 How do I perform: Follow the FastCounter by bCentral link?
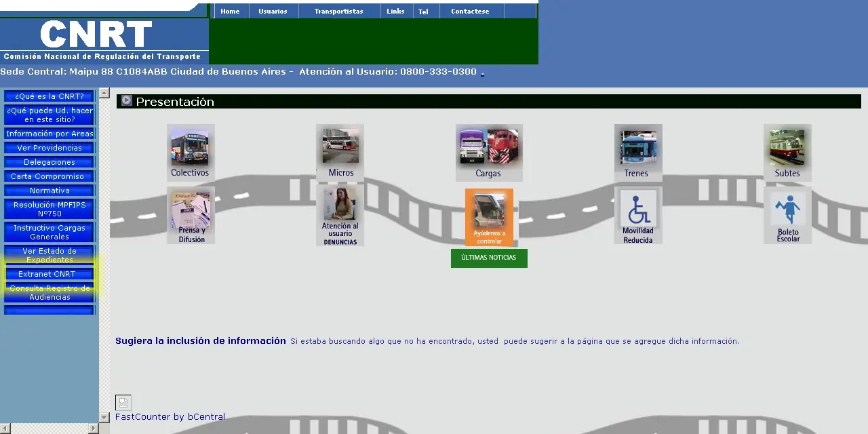click(170, 416)
